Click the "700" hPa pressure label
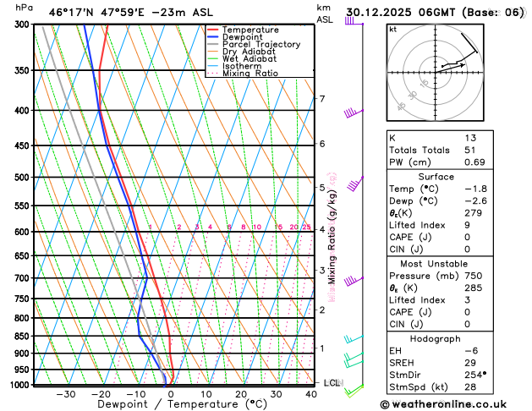Viewport: 532px width, 411px height. [x=24, y=278]
